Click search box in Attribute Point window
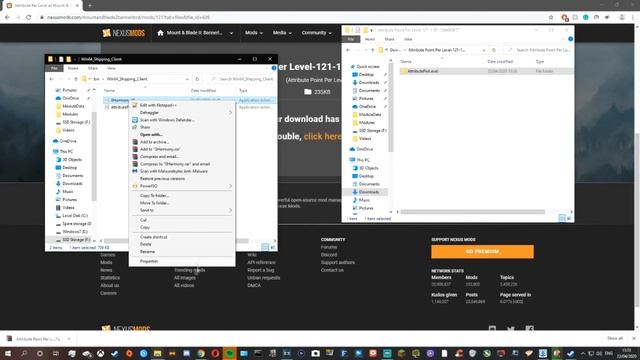Screen dimensions: 640x360 pos(539,50)
